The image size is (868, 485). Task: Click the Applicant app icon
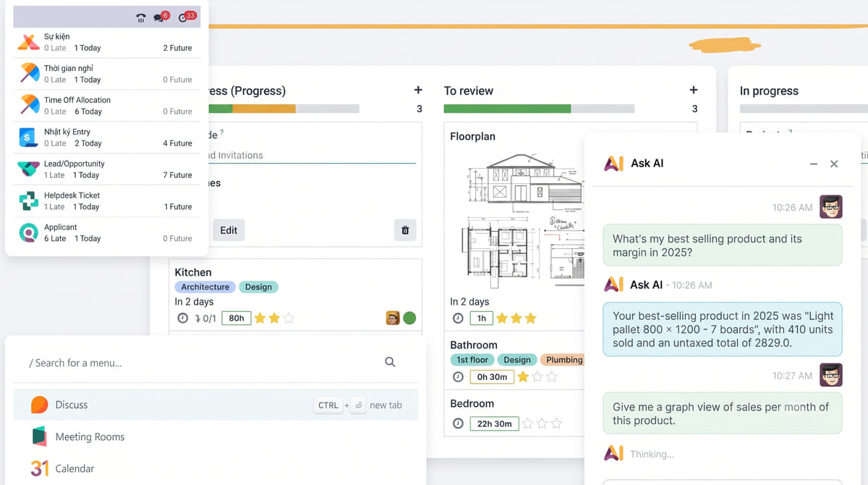[x=29, y=232]
